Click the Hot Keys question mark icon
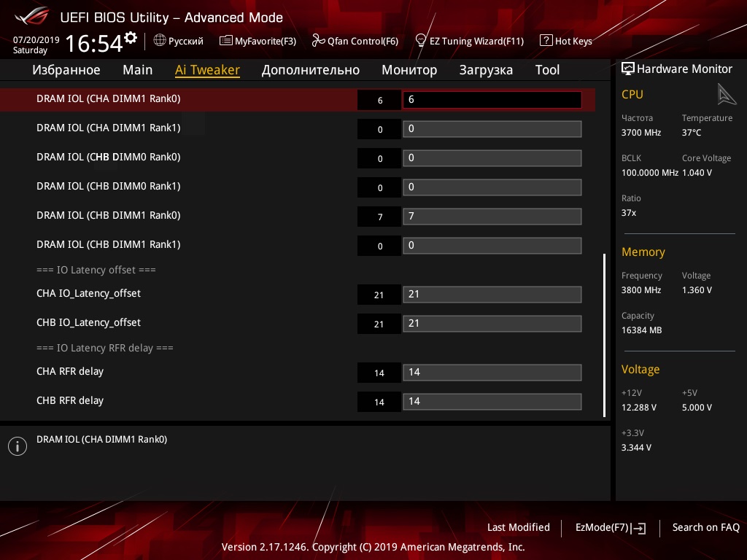Viewport: 747px width, 560px height. tap(546, 41)
